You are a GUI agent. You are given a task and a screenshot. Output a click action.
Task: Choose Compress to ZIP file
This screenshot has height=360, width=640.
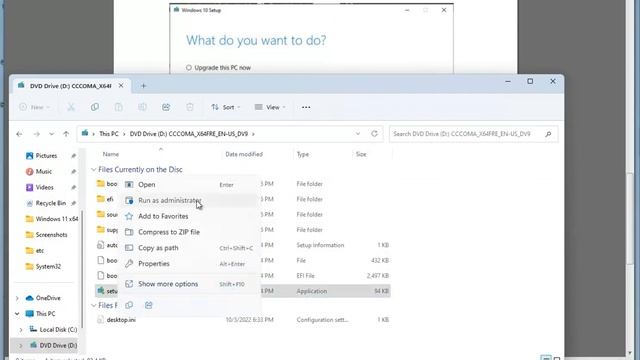tap(189, 232)
